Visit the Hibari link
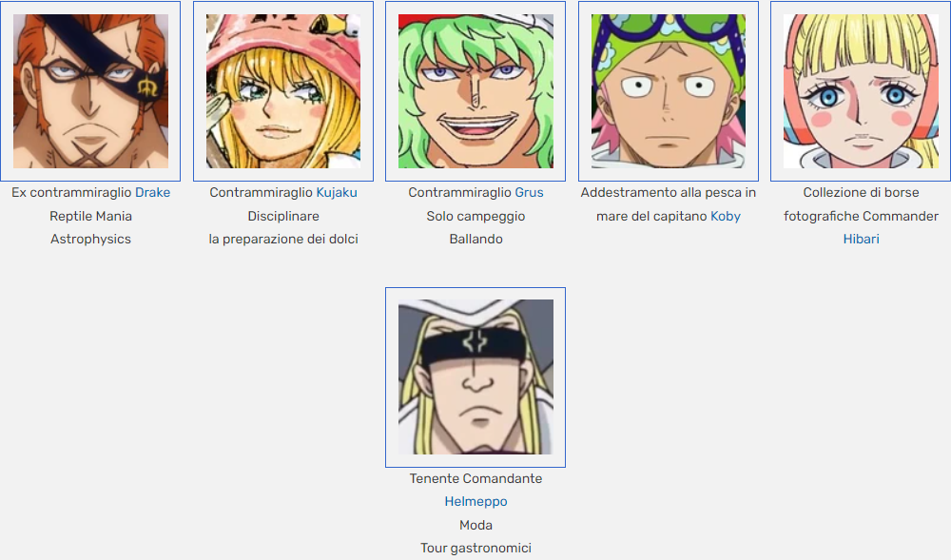Viewport: 951px width, 560px height. [861, 240]
